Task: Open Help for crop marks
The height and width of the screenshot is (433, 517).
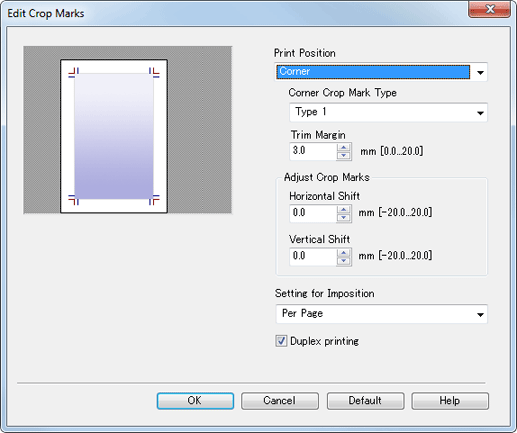Action: click(x=450, y=401)
